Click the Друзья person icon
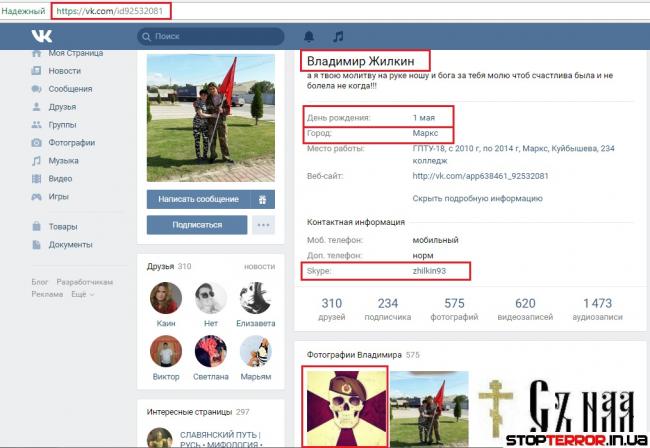650x448 pixels. pos(36,107)
